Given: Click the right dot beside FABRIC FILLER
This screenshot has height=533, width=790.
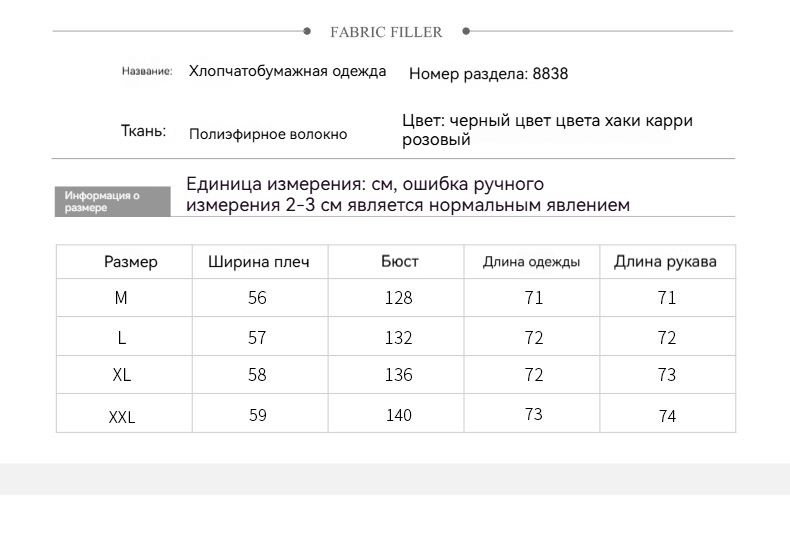Looking at the screenshot, I should (x=466, y=31).
